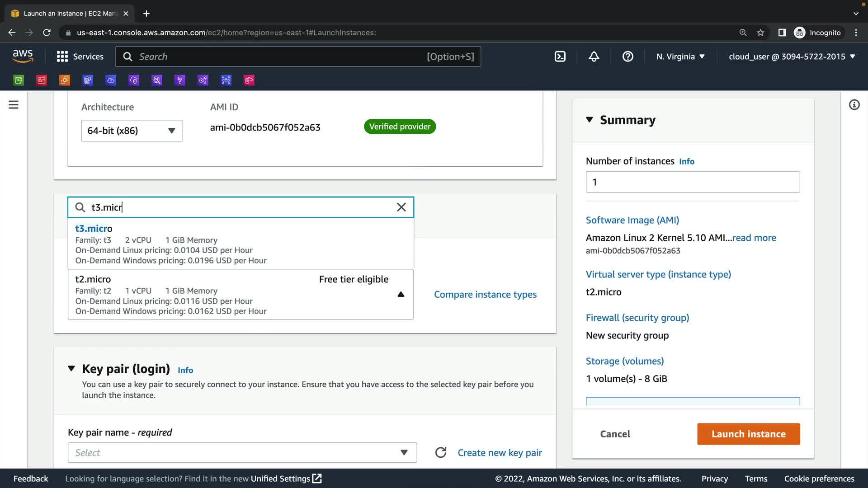
Task: Open the red IAM favorite icon
Action: 42,80
